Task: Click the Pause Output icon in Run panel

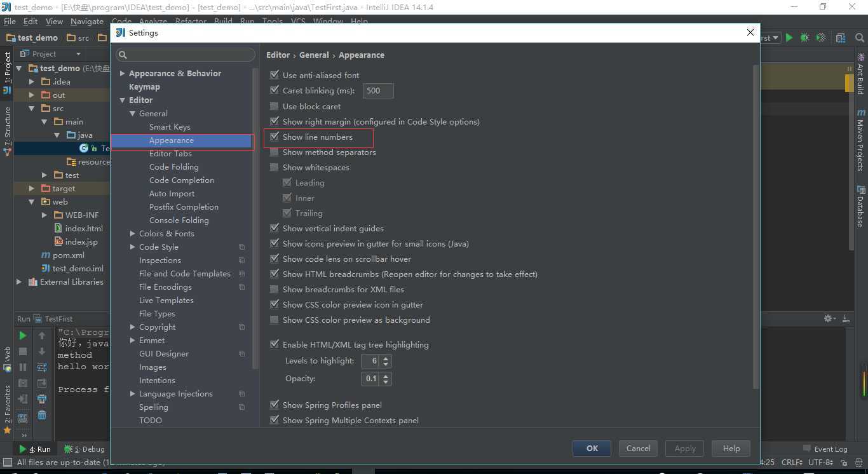Action: [23, 367]
